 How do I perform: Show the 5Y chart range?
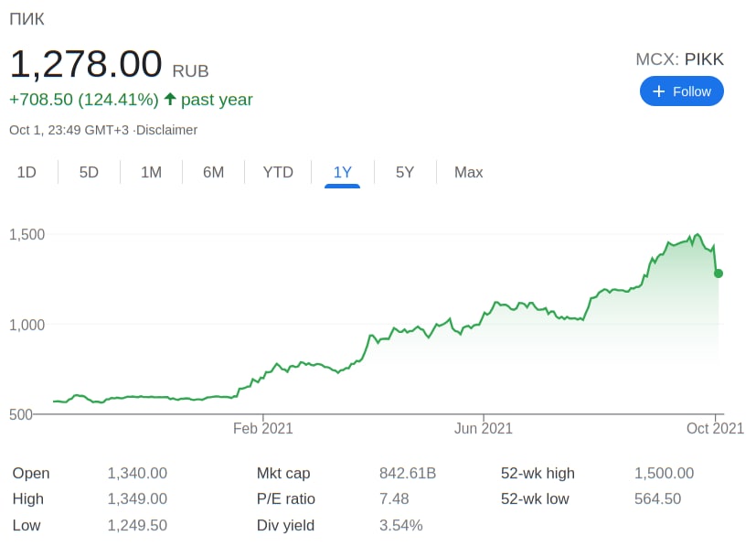405,172
